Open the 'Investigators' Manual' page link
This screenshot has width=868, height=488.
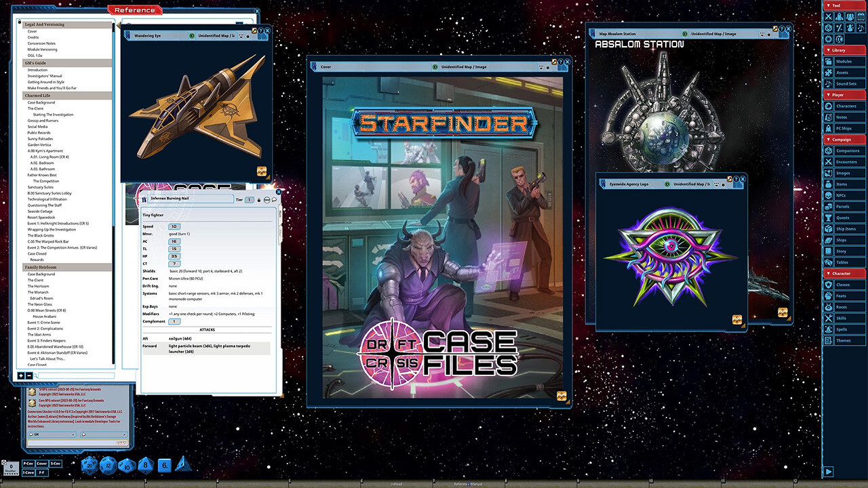[x=45, y=76]
